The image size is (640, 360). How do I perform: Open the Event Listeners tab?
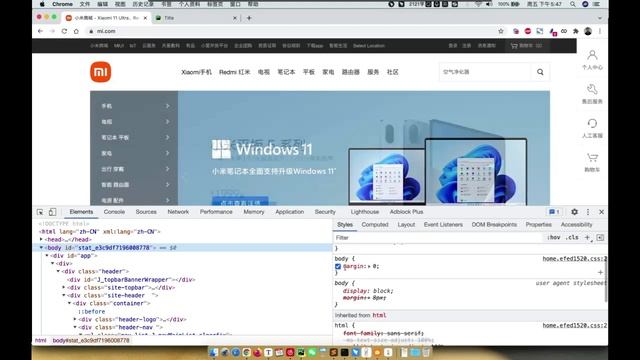click(x=443, y=225)
